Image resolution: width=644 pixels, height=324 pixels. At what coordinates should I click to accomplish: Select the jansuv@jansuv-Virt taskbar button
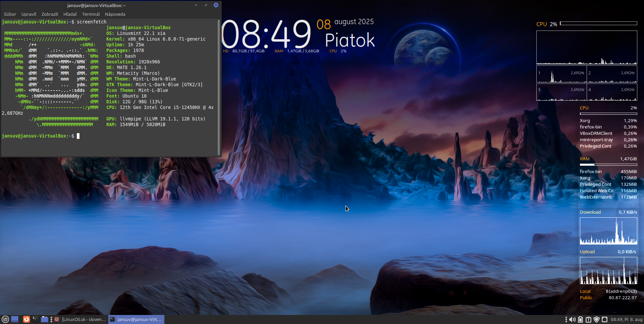point(136,319)
